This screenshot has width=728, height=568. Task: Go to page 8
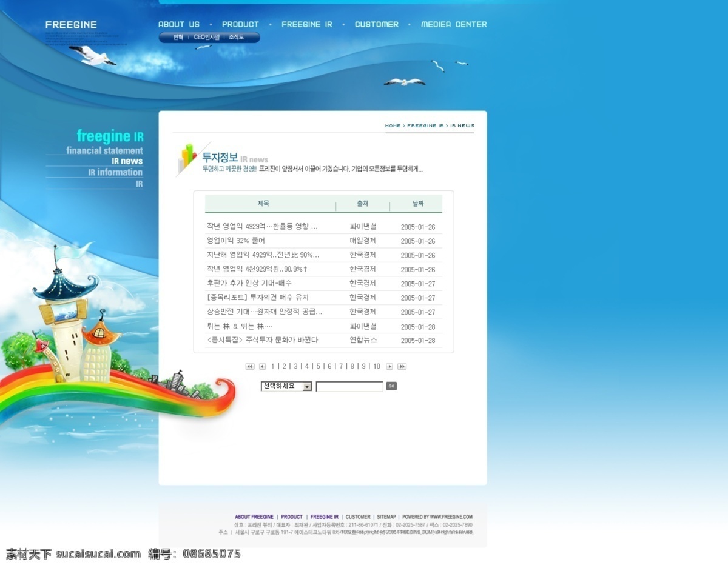(352, 366)
